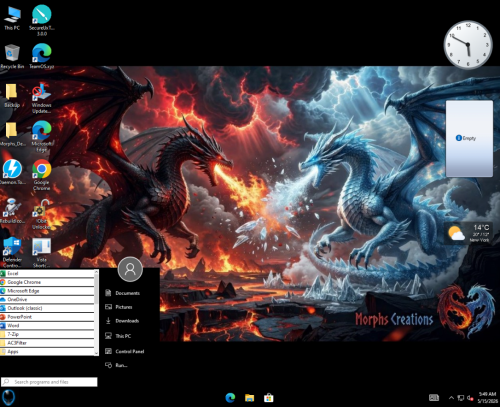Open the Google Chrome desktop shortcut
This screenshot has height=407, width=500.
point(42,175)
